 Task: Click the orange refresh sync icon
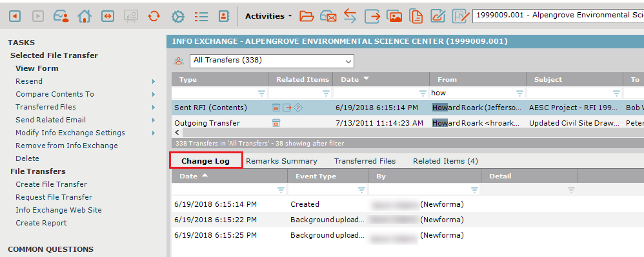[x=154, y=16]
